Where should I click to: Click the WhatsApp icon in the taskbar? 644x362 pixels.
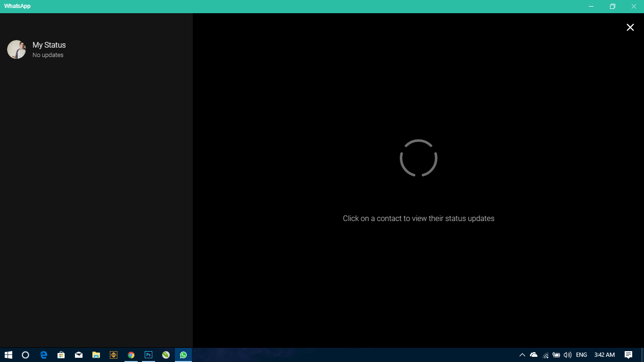click(x=183, y=355)
